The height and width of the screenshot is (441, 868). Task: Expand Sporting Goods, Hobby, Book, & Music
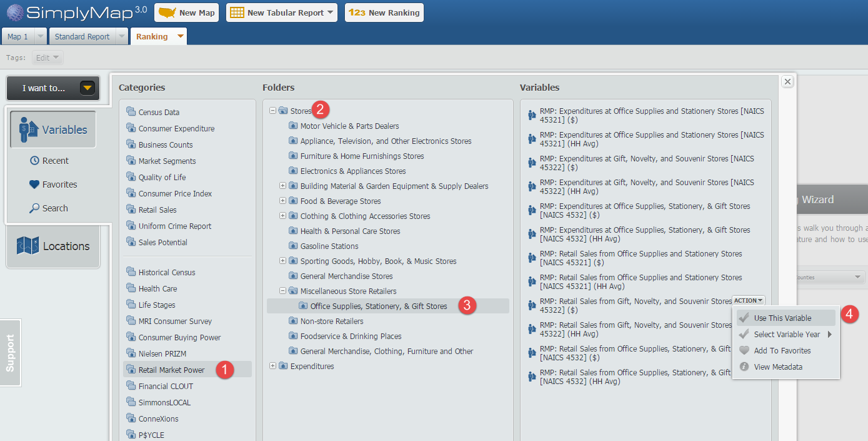(283, 261)
